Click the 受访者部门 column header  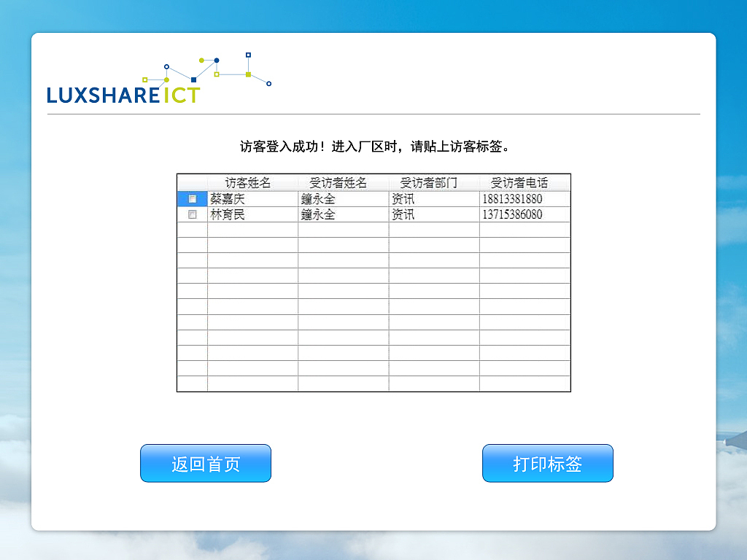tap(434, 182)
